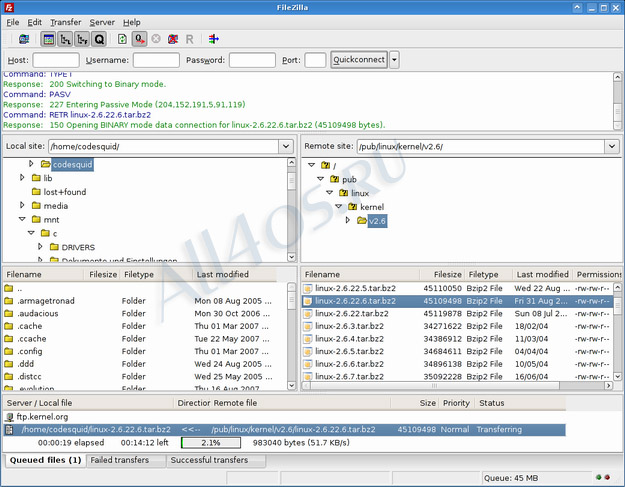Select linux-2.6.22.5.tar.bz2 file icon
Image resolution: width=625 pixels, height=487 pixels.
[307, 289]
